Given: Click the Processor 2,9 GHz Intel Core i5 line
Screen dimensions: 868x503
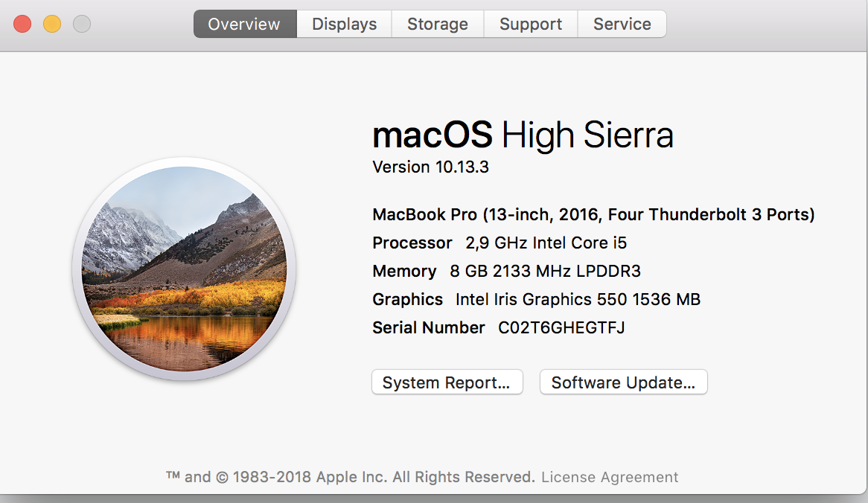Looking at the screenshot, I should (x=500, y=243).
